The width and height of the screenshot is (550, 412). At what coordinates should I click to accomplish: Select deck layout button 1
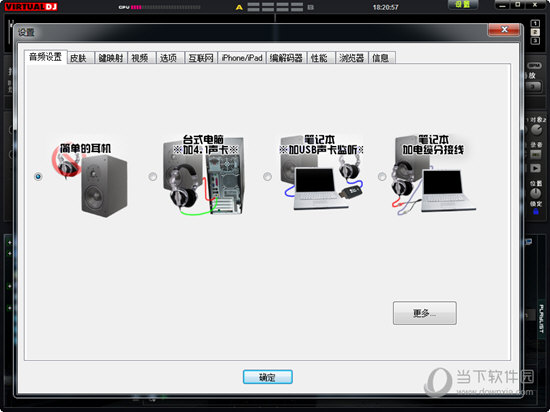pos(535,23)
